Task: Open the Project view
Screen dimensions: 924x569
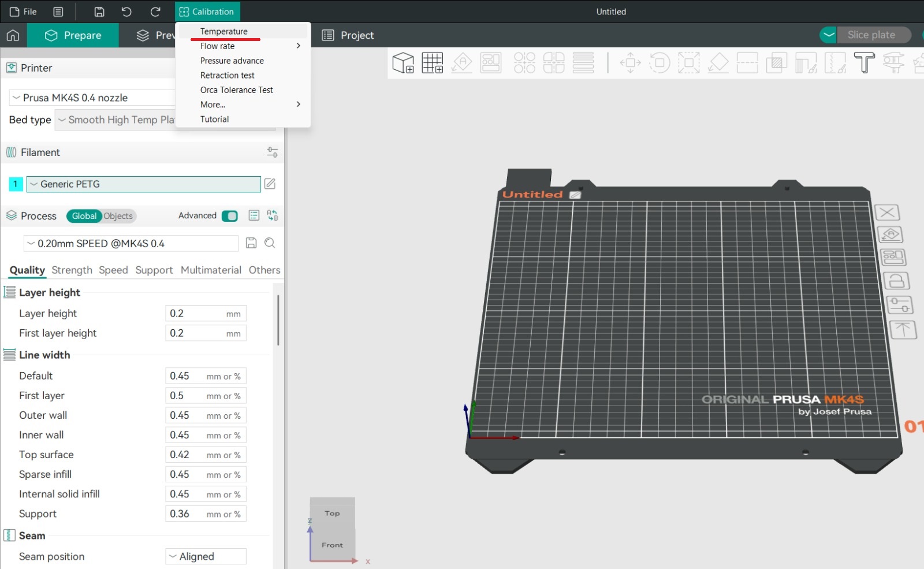Action: click(348, 35)
